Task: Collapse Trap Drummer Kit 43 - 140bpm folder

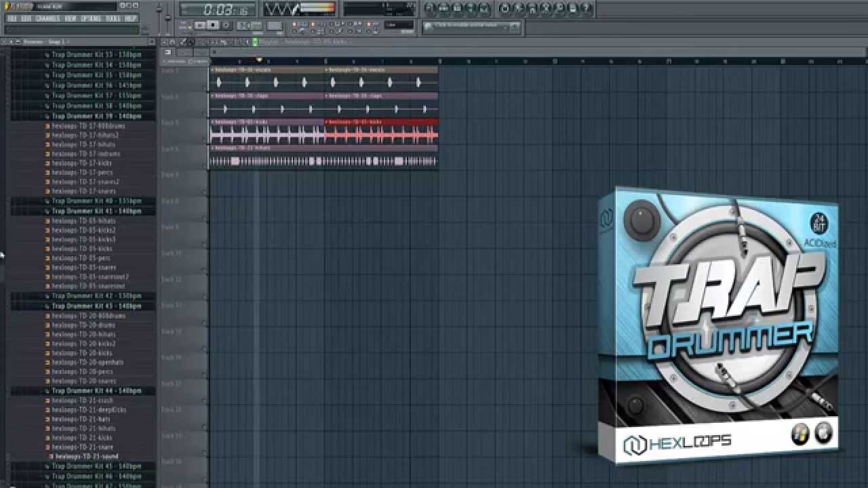Action: click(97, 306)
